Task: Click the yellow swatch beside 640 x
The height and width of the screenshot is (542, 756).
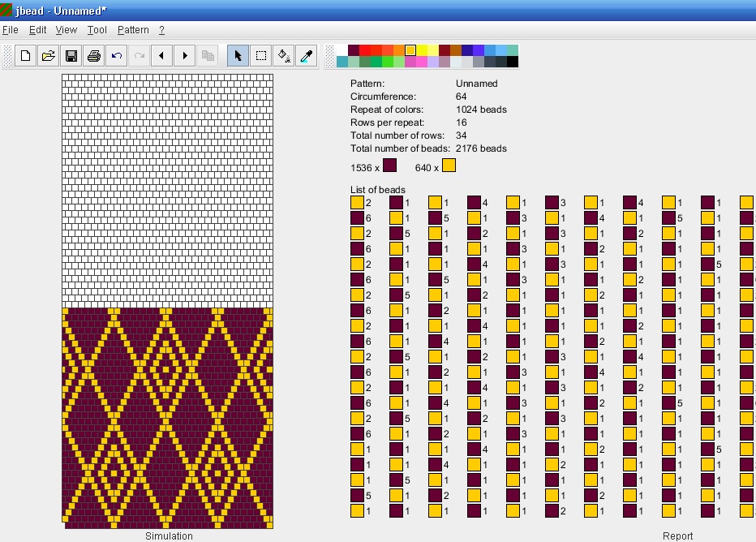Action: tap(449, 166)
